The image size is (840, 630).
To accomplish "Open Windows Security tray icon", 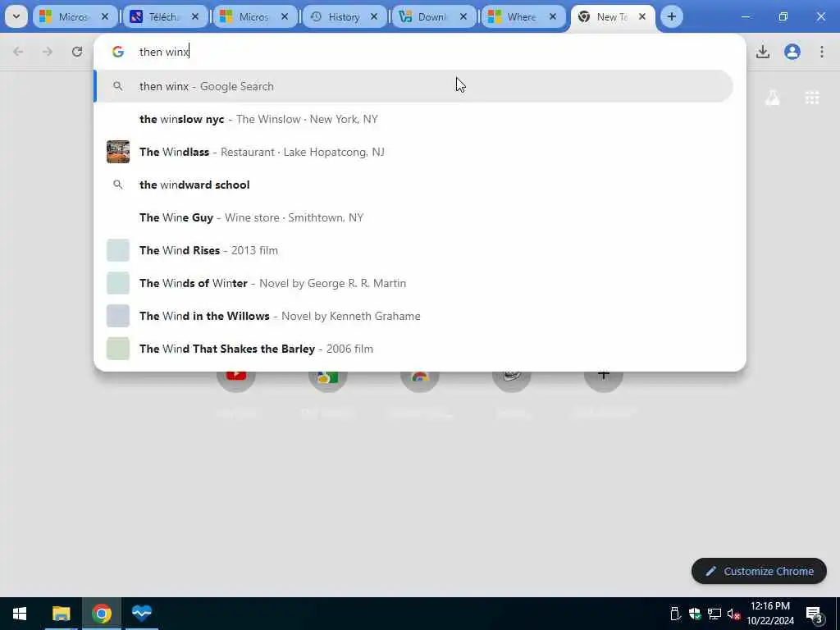I will pyautogui.click(x=695, y=614).
